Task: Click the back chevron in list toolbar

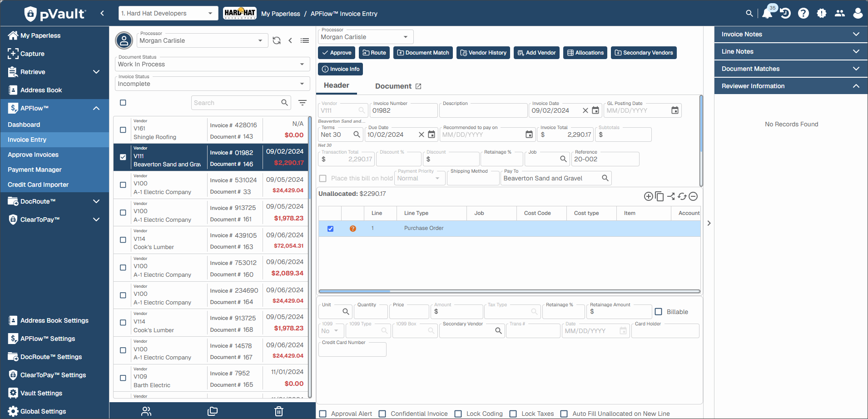Action: click(x=290, y=40)
